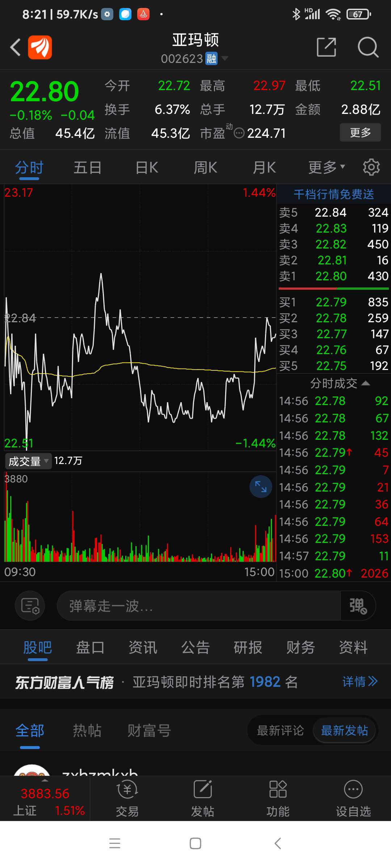391x868 pixels.
Task: Open barrage list settings icon
Action: click(30, 605)
